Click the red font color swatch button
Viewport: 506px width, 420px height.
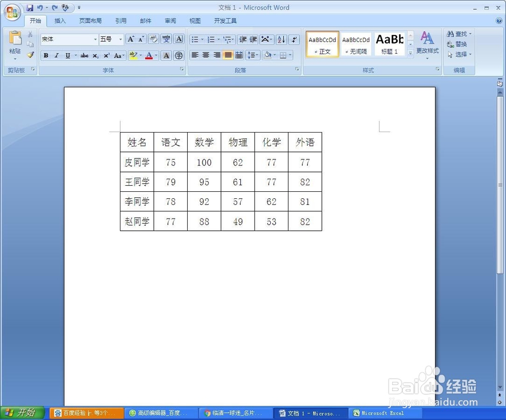tap(149, 56)
